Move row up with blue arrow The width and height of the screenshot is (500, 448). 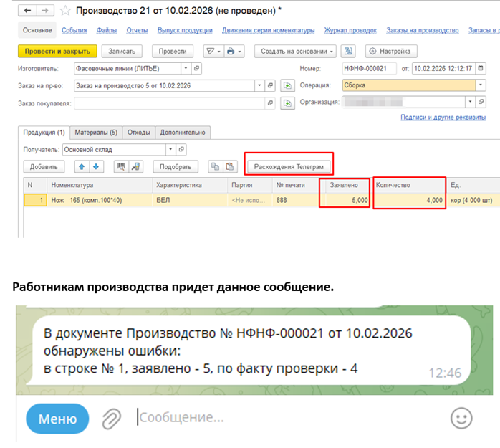(82, 166)
